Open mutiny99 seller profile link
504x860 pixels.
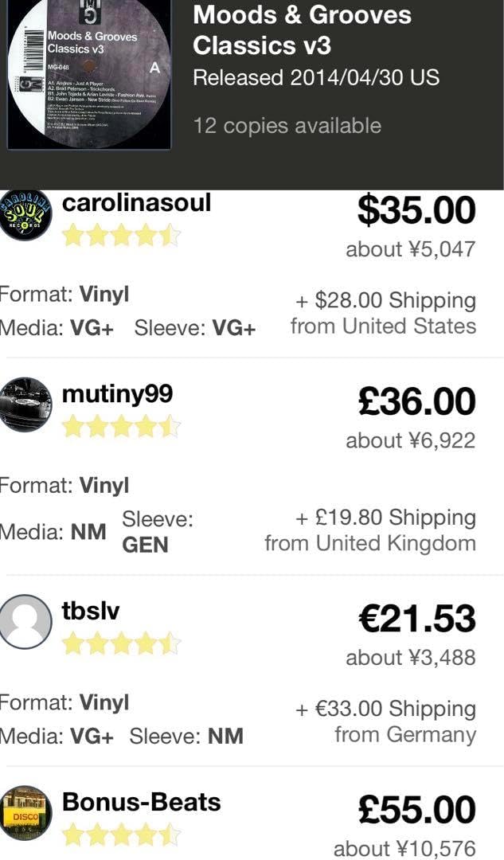click(x=117, y=394)
